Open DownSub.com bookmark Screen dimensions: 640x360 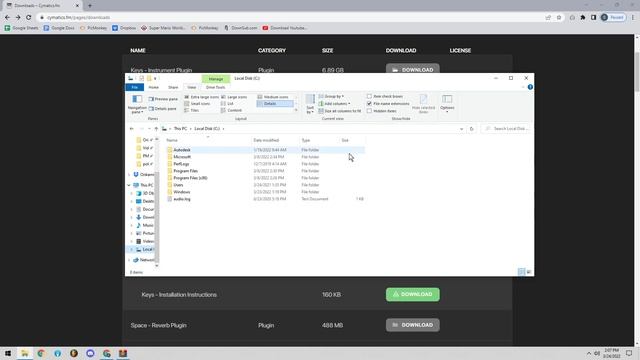coord(240,28)
